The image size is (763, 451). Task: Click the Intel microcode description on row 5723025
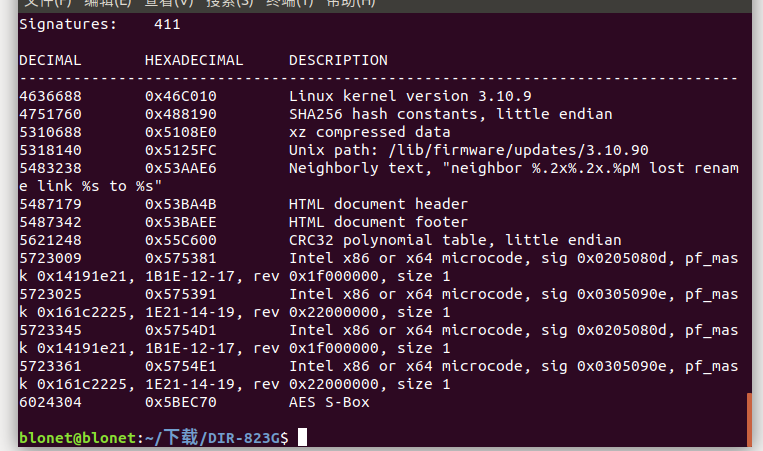tap(514, 294)
